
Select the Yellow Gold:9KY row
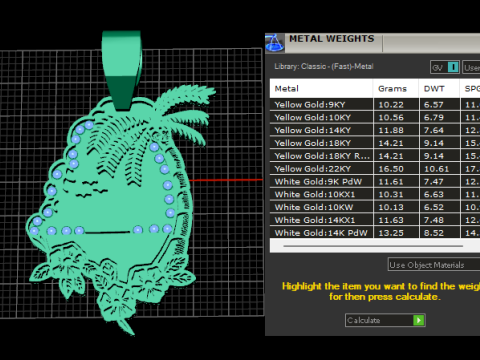pyautogui.click(x=375, y=105)
